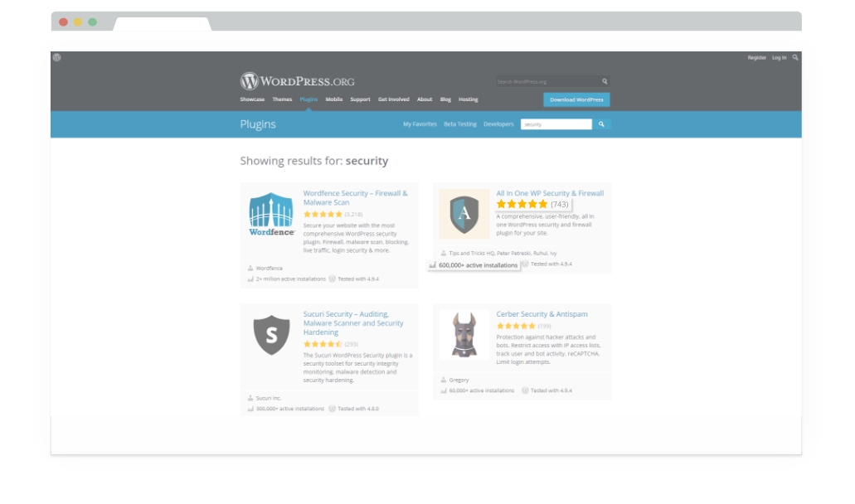Click the Download WordPress button
This screenshot has height=504, width=855.
tap(576, 99)
